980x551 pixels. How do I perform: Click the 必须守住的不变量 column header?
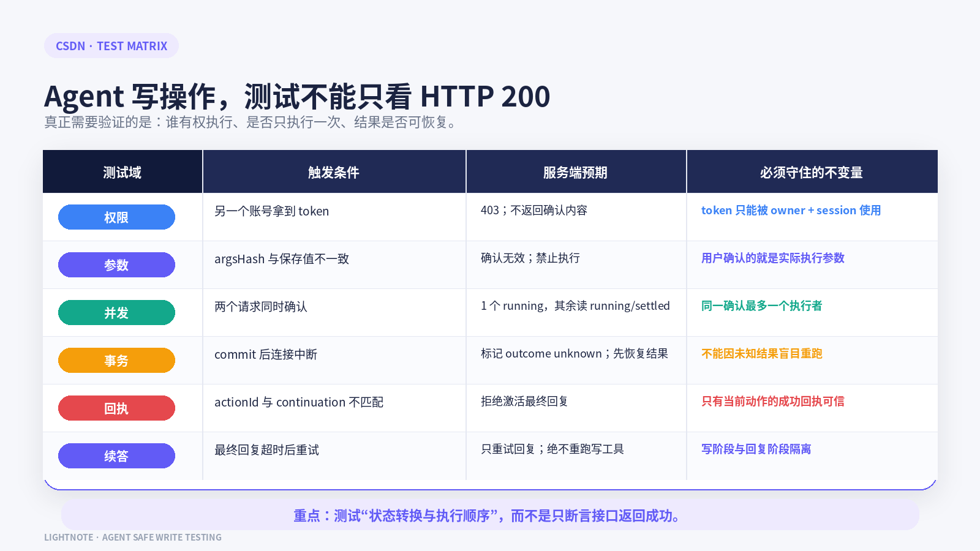[812, 172]
